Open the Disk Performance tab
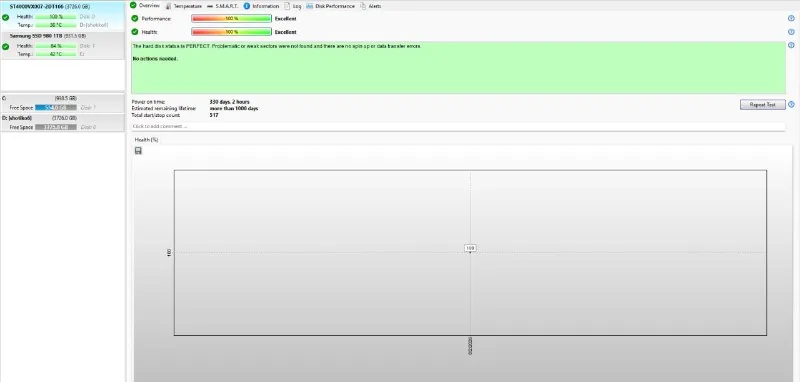Screen dimensions: 800x382 click(330, 6)
